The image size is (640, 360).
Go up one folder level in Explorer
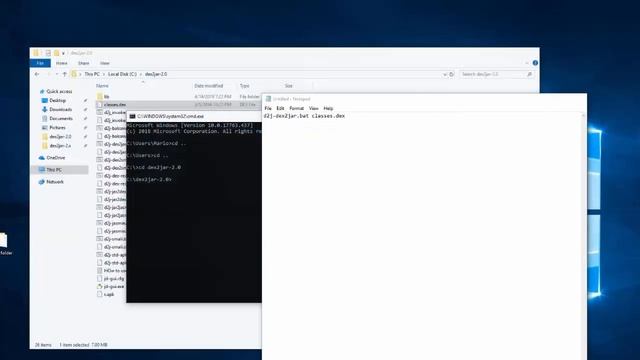click(64, 74)
